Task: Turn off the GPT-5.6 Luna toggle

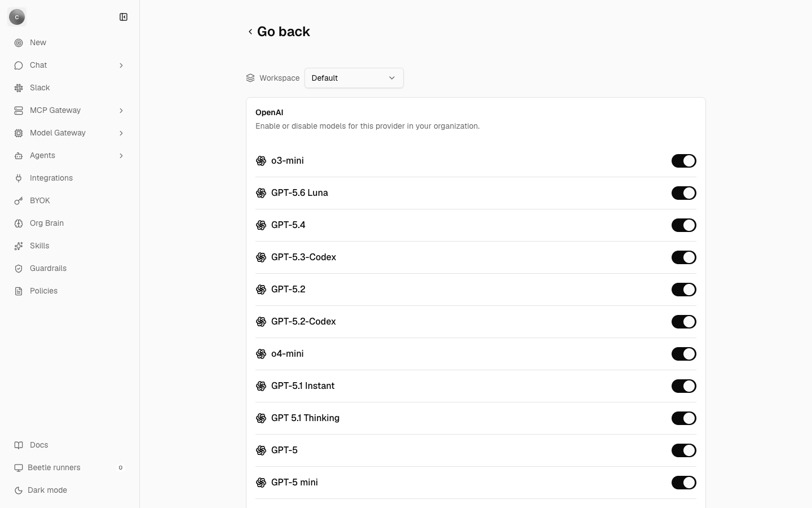Action: (684, 193)
